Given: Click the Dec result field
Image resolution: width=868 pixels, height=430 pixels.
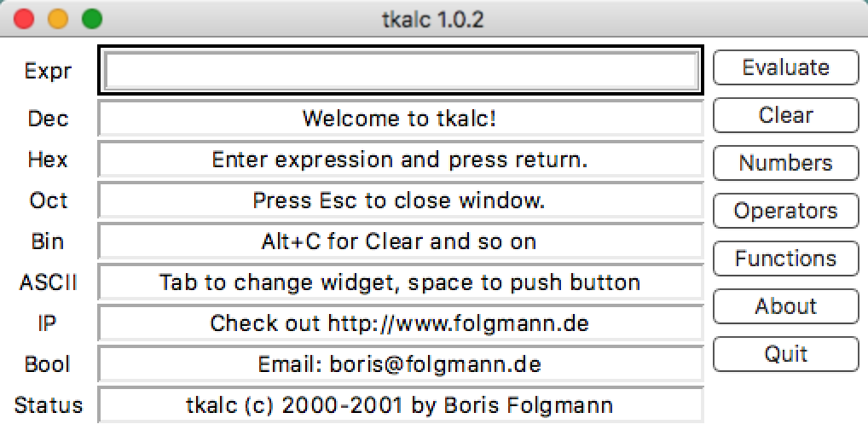Looking at the screenshot, I should pos(401,118).
